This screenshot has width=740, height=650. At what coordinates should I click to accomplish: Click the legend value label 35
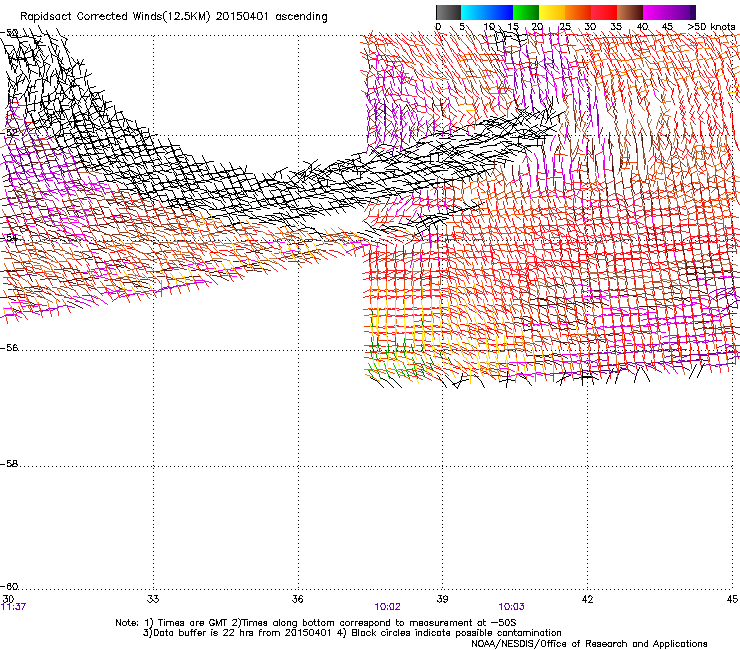point(616,27)
